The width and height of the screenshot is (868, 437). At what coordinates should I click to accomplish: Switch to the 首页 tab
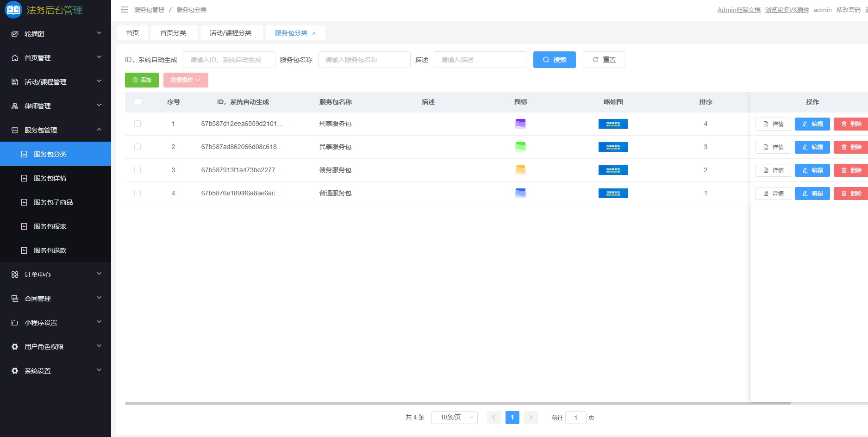click(132, 33)
